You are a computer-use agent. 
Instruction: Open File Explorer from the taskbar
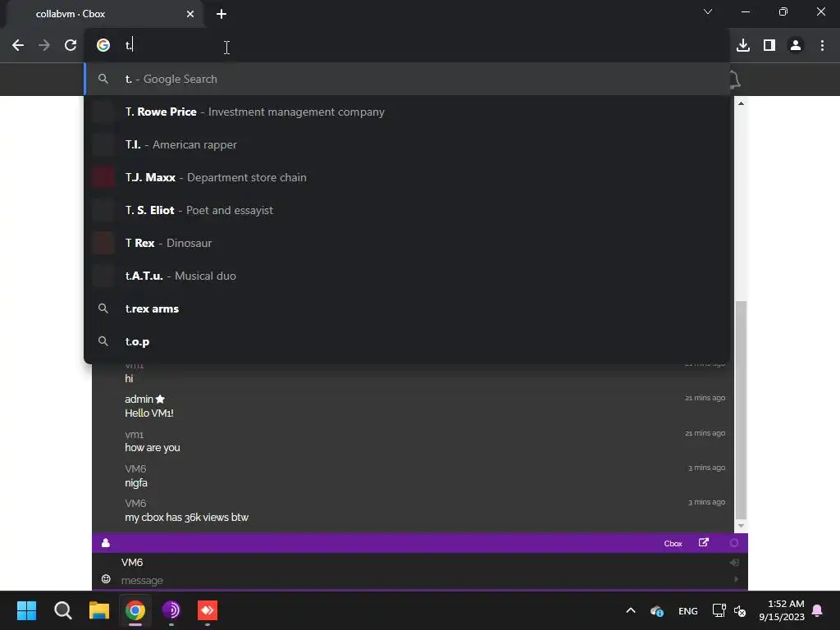pyautogui.click(x=99, y=610)
